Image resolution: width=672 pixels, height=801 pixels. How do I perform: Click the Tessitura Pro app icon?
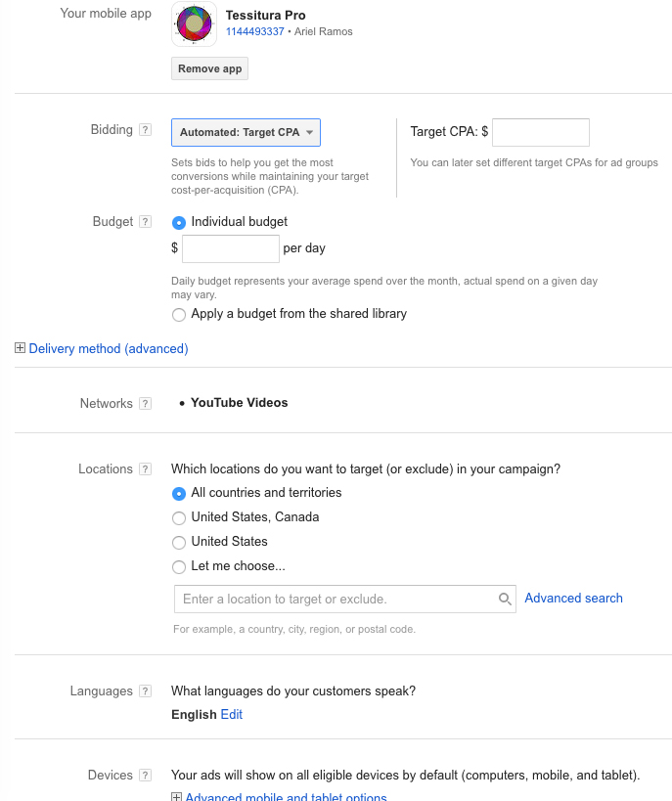tap(194, 23)
